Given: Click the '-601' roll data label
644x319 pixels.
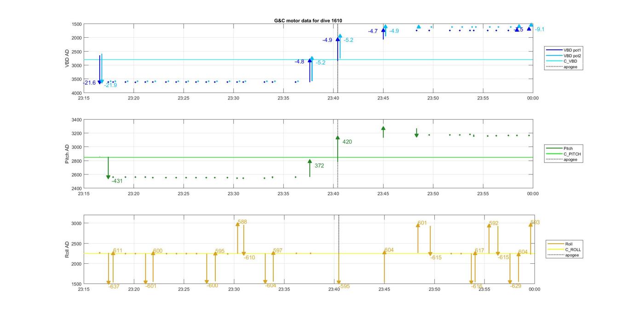Looking at the screenshot, I should pos(151,286).
